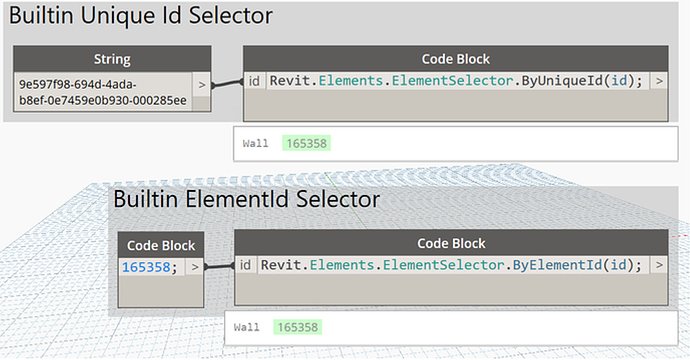The image size is (690, 360).
Task: Click the id input port of ByUniqueId block
Action: (x=254, y=81)
